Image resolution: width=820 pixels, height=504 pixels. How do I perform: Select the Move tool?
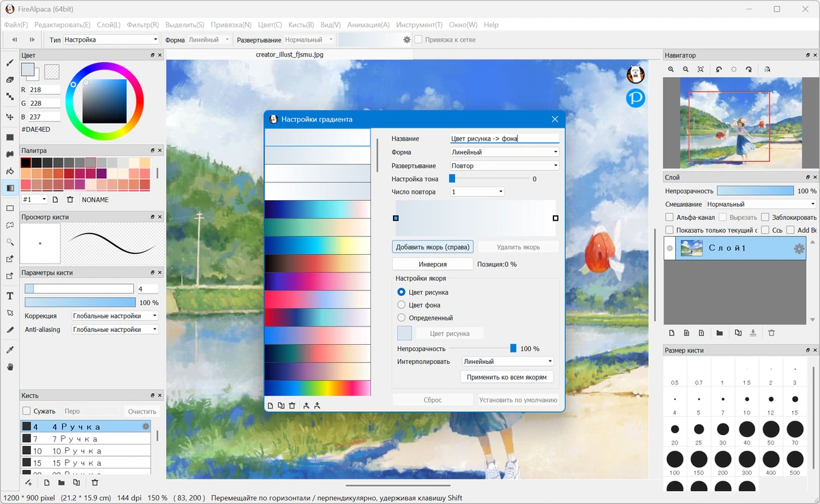click(10, 117)
